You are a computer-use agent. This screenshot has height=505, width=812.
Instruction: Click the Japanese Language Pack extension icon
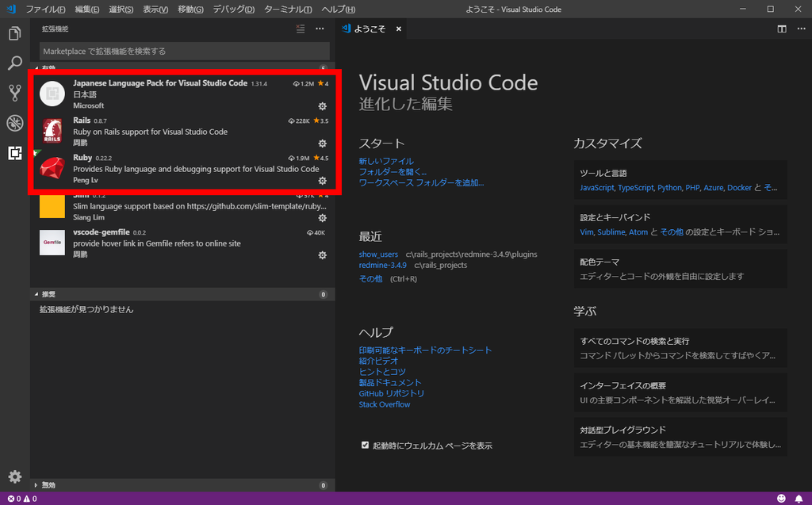[52, 94]
